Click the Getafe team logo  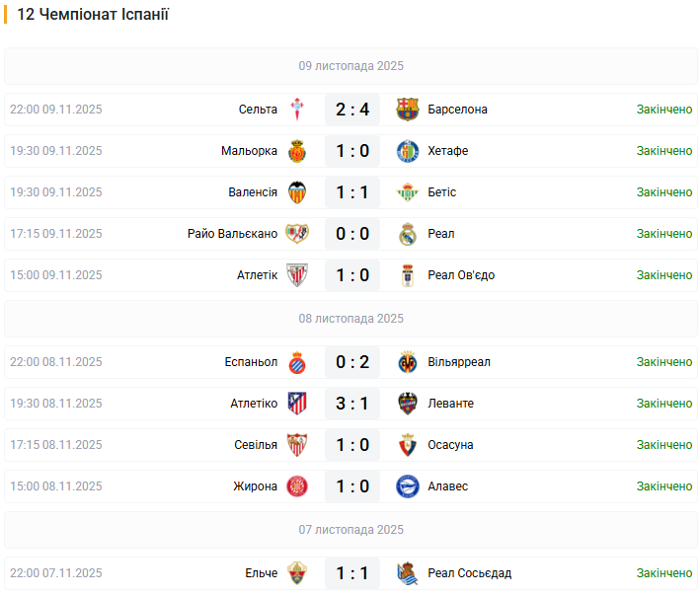pos(408,151)
